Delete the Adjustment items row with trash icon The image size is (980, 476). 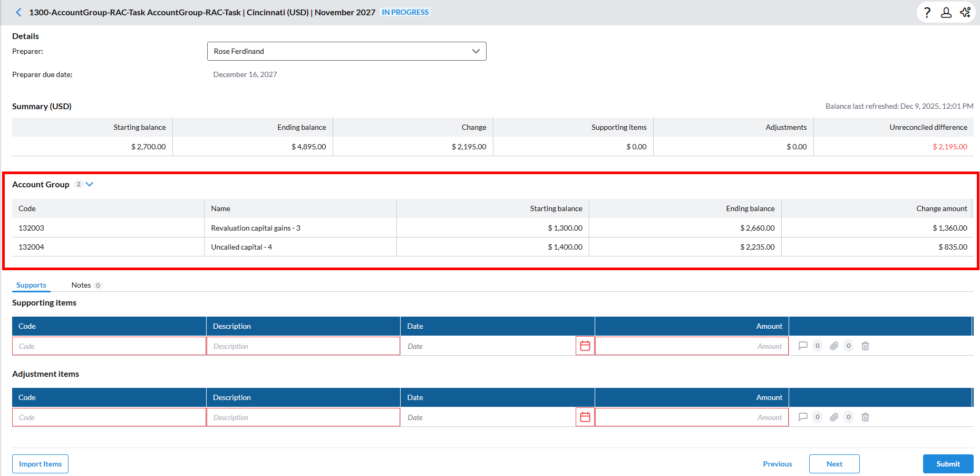coord(865,417)
